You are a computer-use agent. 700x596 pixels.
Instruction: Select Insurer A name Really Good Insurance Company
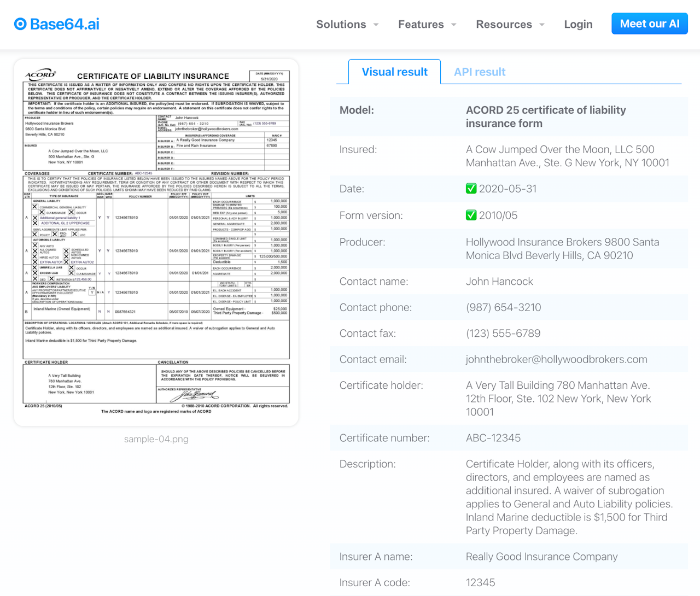[x=542, y=557]
